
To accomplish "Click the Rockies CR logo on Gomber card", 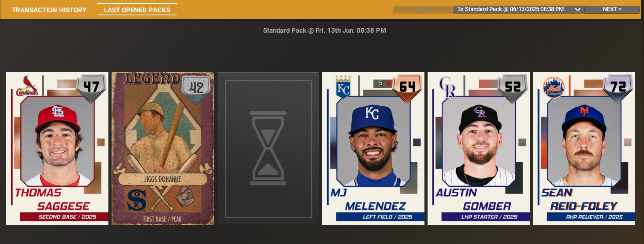I will (x=448, y=87).
